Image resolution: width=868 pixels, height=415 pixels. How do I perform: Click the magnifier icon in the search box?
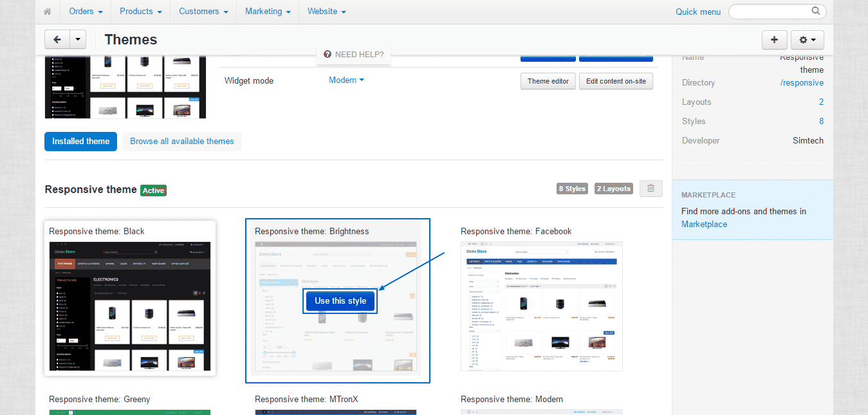point(815,11)
